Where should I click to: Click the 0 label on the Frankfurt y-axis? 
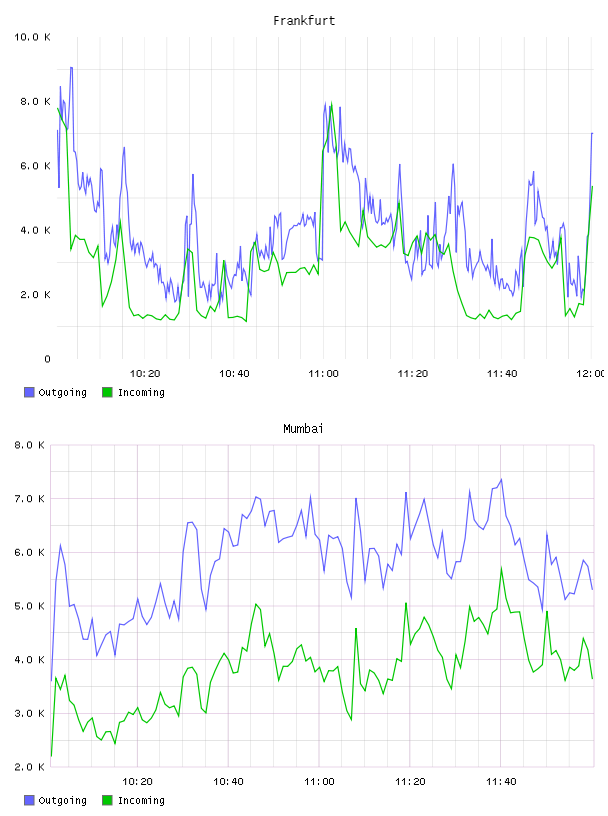47,359
